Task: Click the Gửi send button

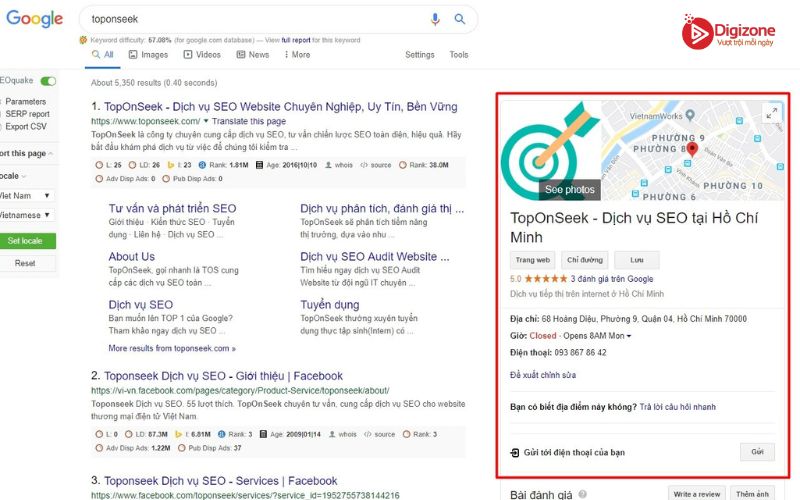Action: click(757, 452)
